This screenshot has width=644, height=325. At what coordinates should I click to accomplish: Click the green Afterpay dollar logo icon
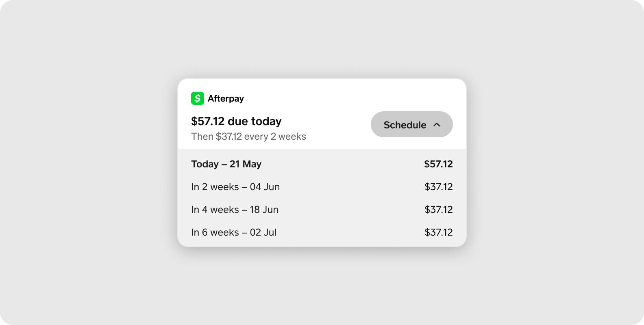click(x=198, y=98)
